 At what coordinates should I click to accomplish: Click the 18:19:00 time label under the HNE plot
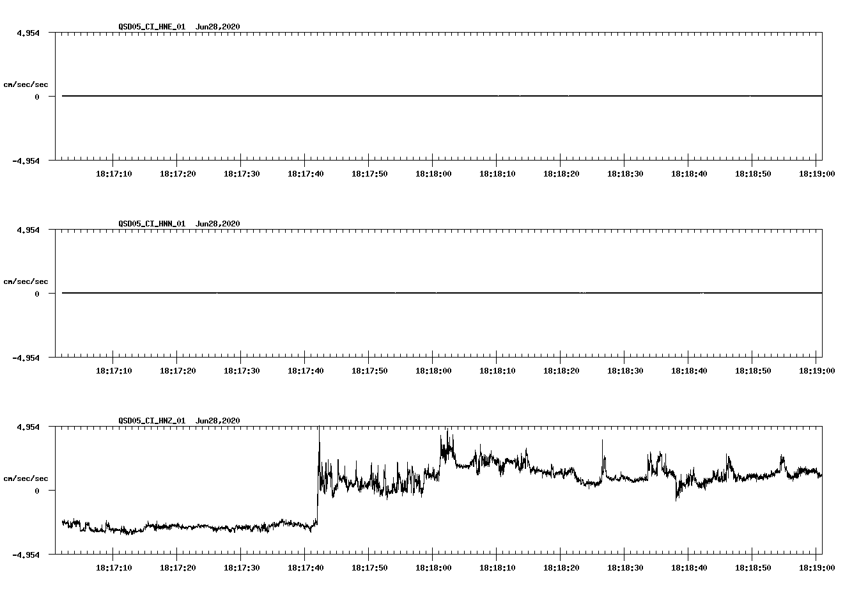point(817,173)
